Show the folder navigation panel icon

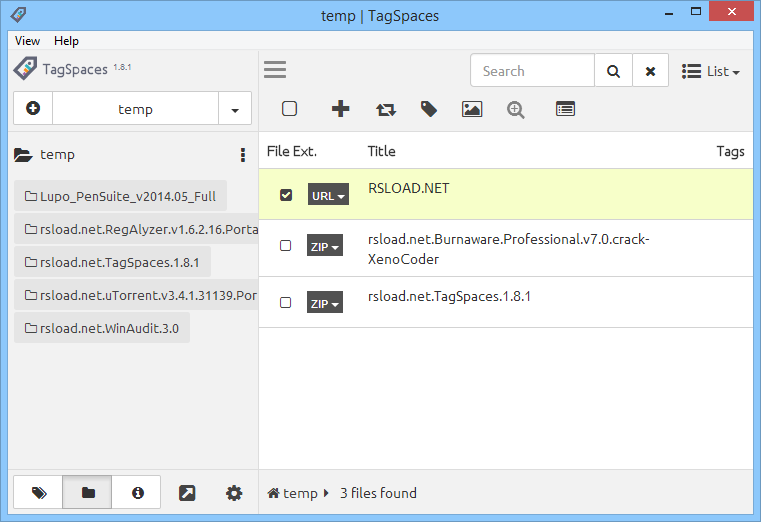point(88,493)
